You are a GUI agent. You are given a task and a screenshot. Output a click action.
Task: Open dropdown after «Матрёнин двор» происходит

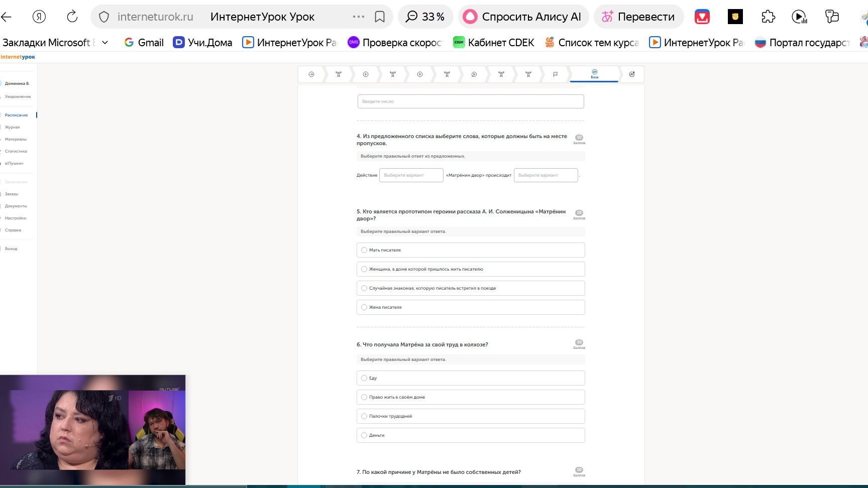coord(546,175)
